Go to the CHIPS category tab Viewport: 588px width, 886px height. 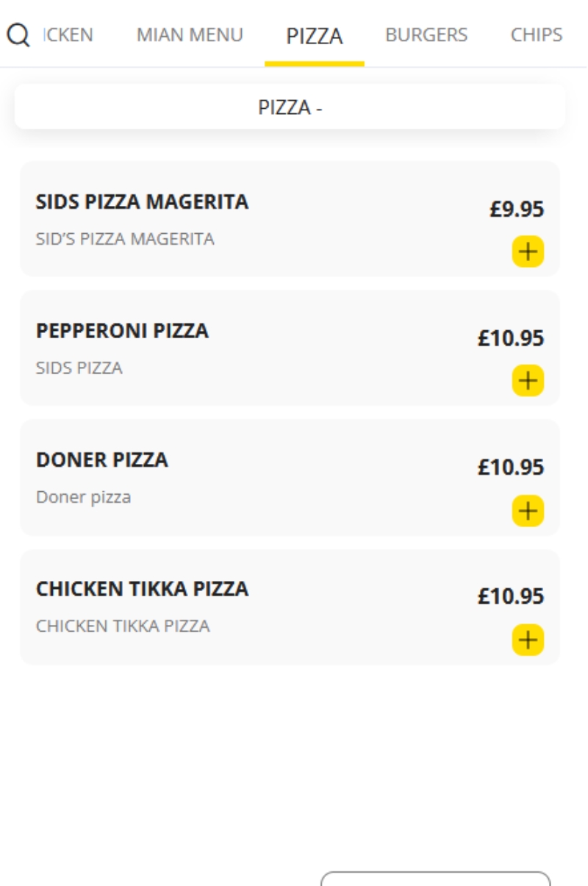(x=537, y=35)
